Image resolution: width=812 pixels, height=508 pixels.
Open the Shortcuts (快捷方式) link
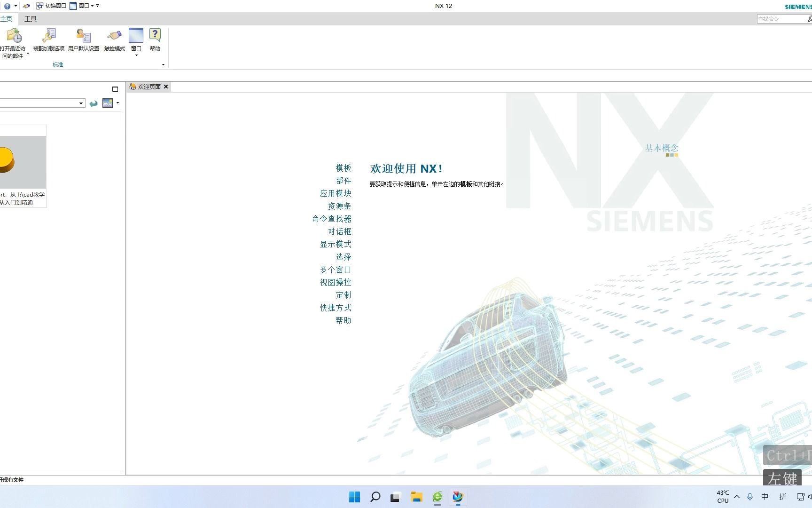click(336, 308)
